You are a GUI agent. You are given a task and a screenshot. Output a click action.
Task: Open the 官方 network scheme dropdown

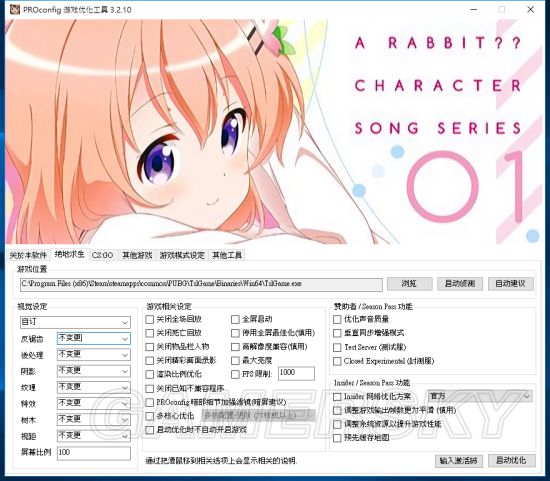[480, 396]
